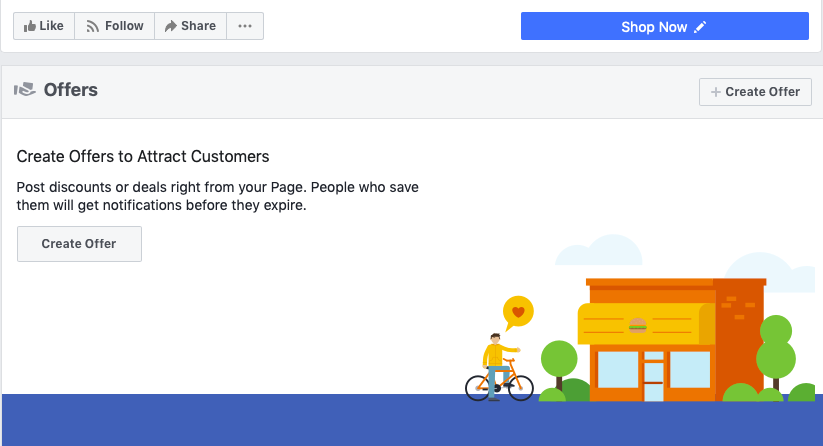Click the thumbs-up icon on Like
823x446 pixels.
point(29,26)
